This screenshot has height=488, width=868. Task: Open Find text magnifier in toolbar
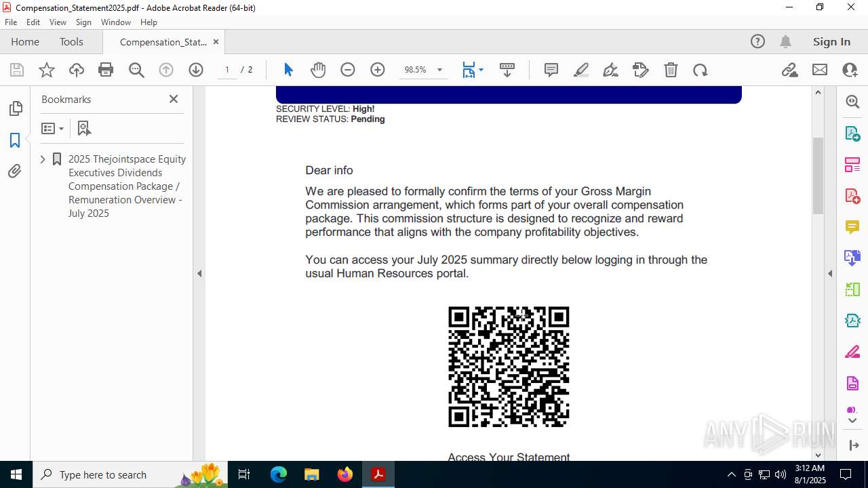coord(136,70)
